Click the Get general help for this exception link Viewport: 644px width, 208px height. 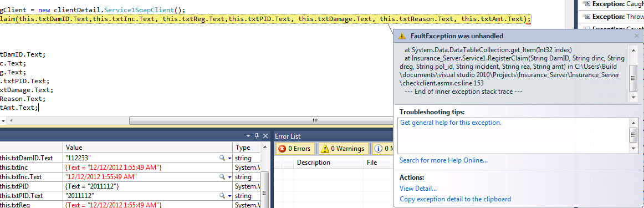coord(451,123)
